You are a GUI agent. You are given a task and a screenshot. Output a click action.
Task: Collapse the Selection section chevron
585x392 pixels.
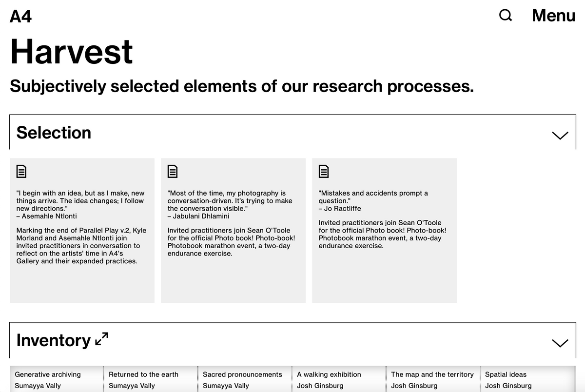(560, 135)
